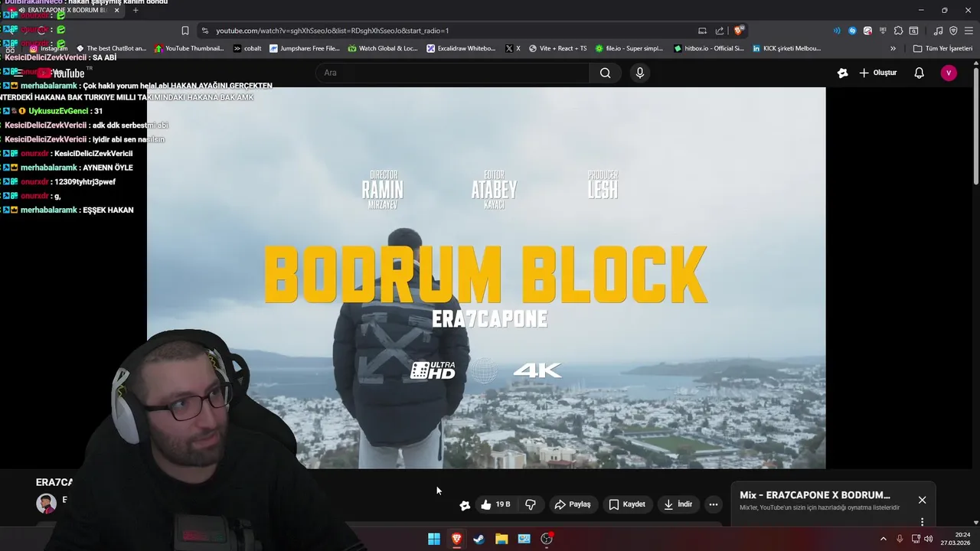This screenshot has width=980, height=551.
Task: Click the Oluştur create button
Action: coord(877,73)
